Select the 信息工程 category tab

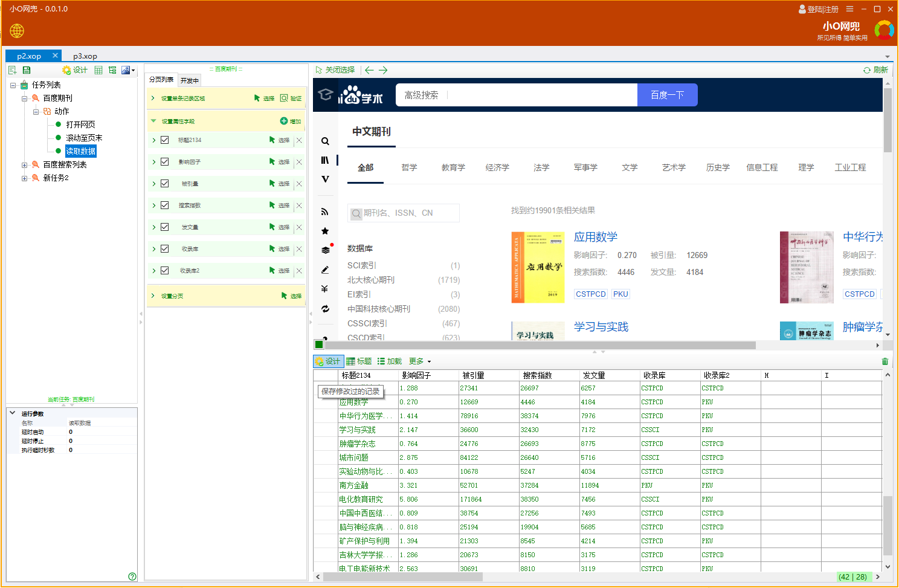(762, 167)
